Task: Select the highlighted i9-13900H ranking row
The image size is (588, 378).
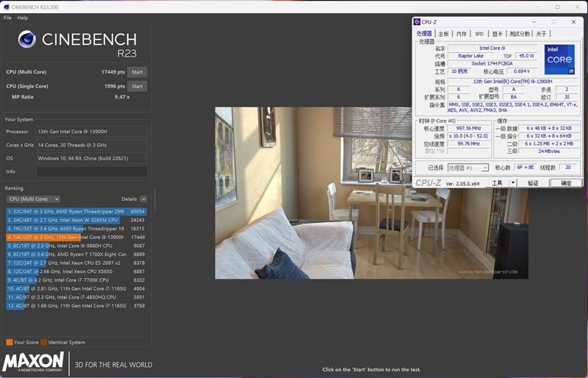Action: coord(76,238)
